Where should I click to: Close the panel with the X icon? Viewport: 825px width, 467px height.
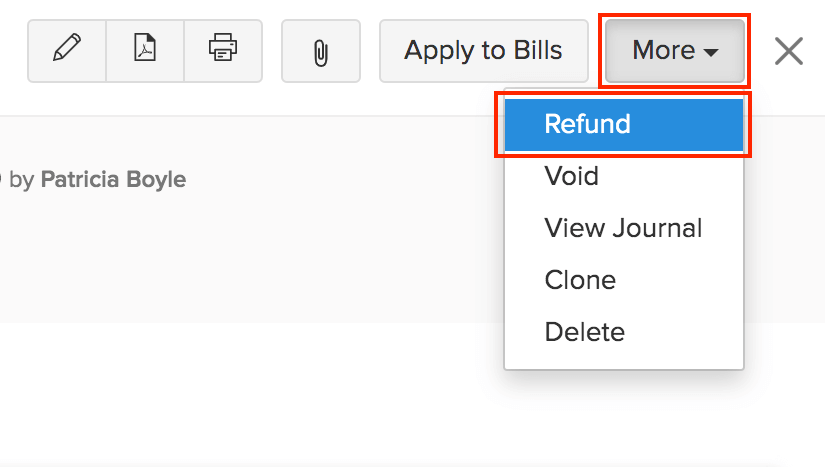click(x=789, y=51)
